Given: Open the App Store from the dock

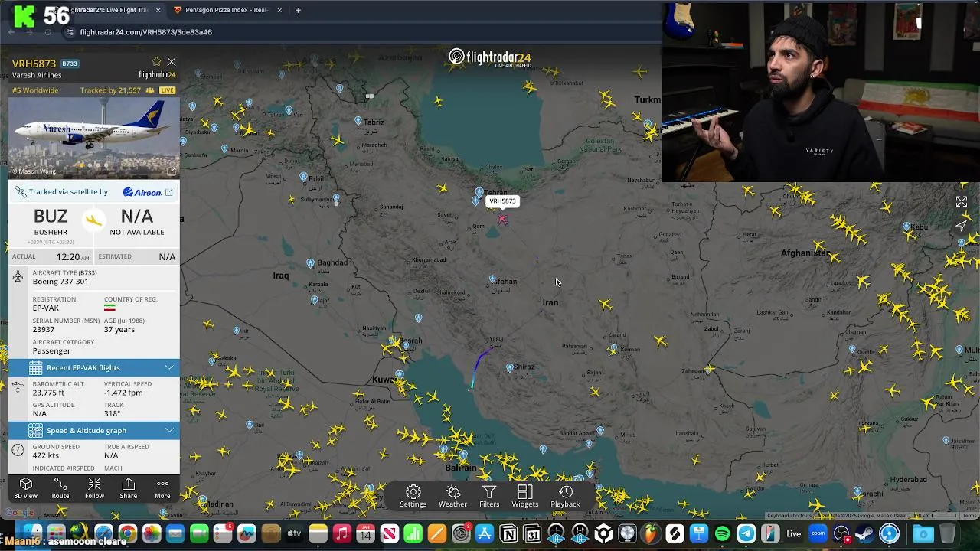Looking at the screenshot, I should (x=485, y=533).
